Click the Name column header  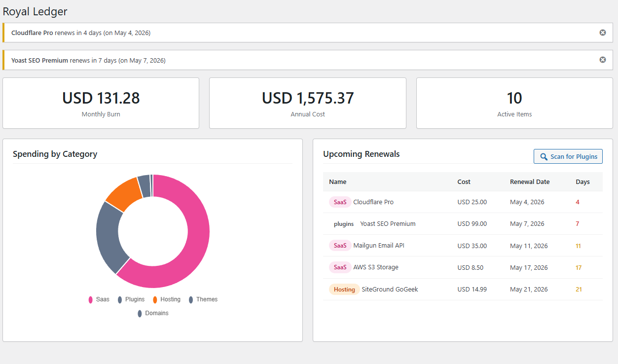pos(338,182)
